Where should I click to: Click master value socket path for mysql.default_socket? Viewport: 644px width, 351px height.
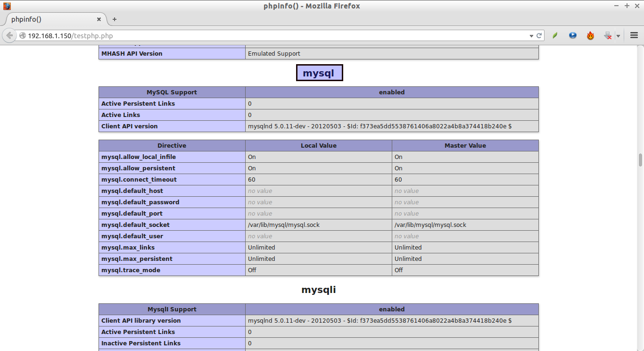[430, 225]
